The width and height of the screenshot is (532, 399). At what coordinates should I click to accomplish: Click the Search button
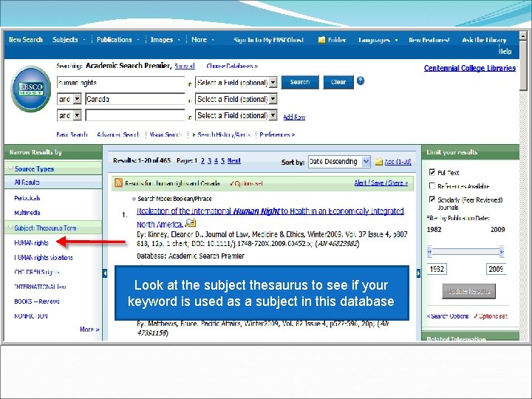(300, 82)
